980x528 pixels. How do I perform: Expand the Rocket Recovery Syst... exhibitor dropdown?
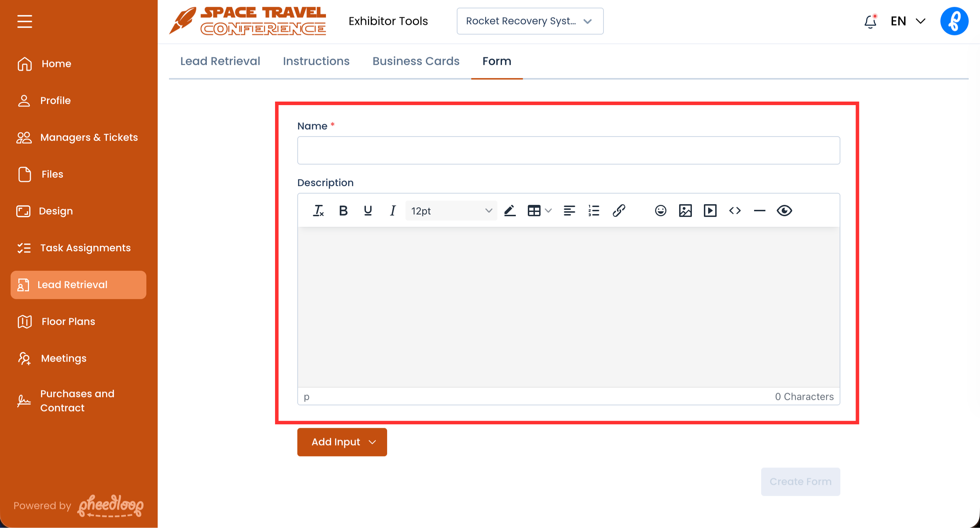[530, 21]
